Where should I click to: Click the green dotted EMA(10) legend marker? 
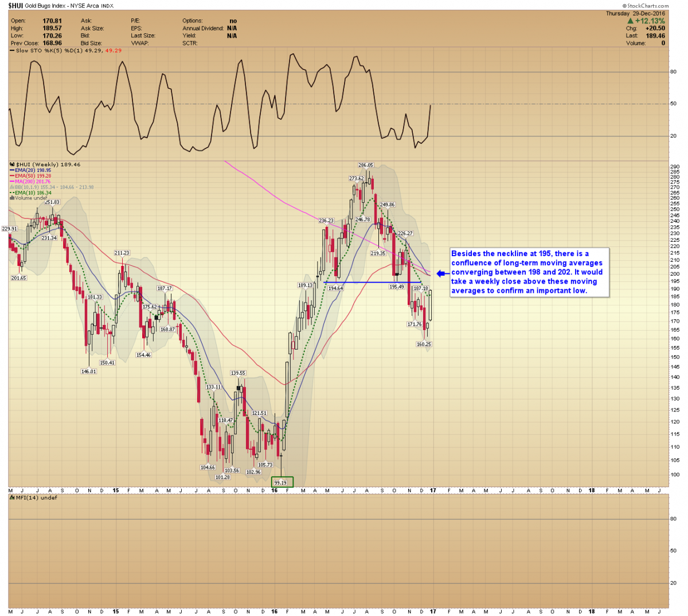(11, 193)
